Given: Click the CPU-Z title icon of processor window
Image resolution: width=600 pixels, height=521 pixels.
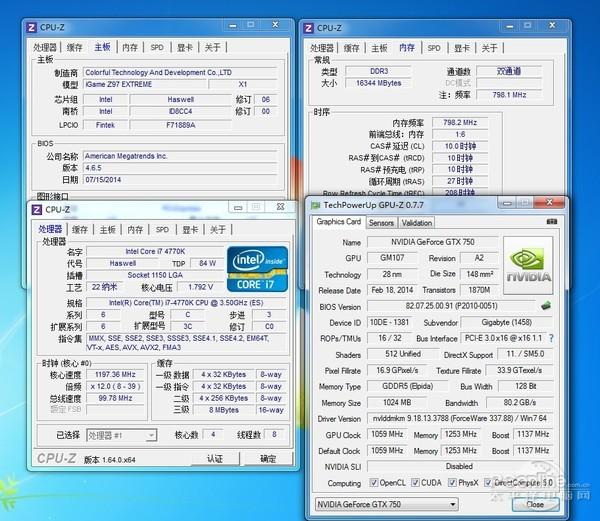Looking at the screenshot, I should (x=37, y=210).
